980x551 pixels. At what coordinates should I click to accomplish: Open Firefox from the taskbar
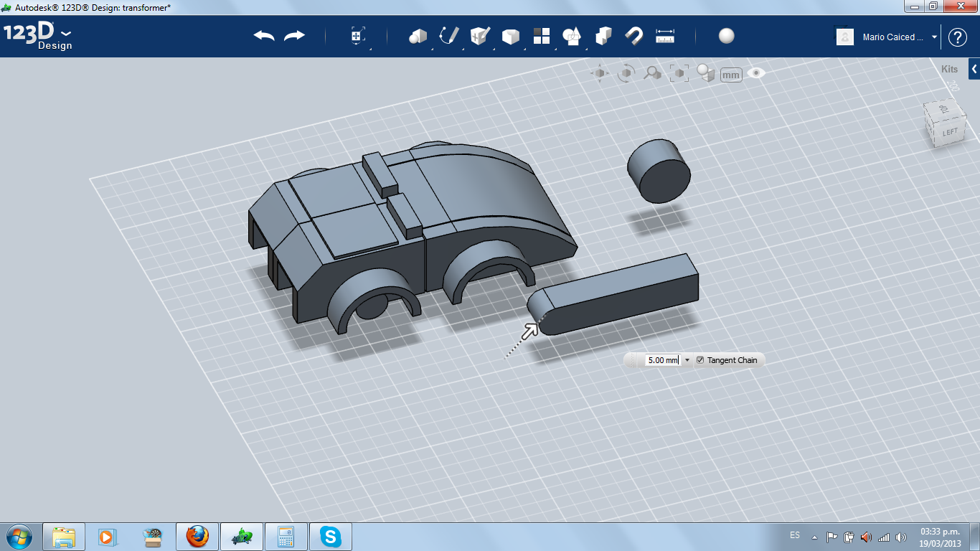pos(197,537)
